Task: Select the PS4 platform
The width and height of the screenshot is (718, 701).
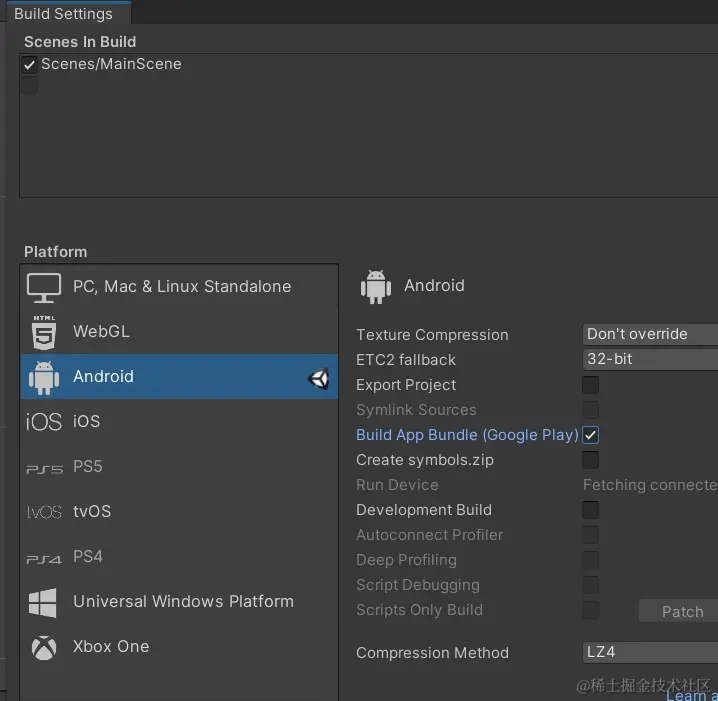Action: point(179,557)
